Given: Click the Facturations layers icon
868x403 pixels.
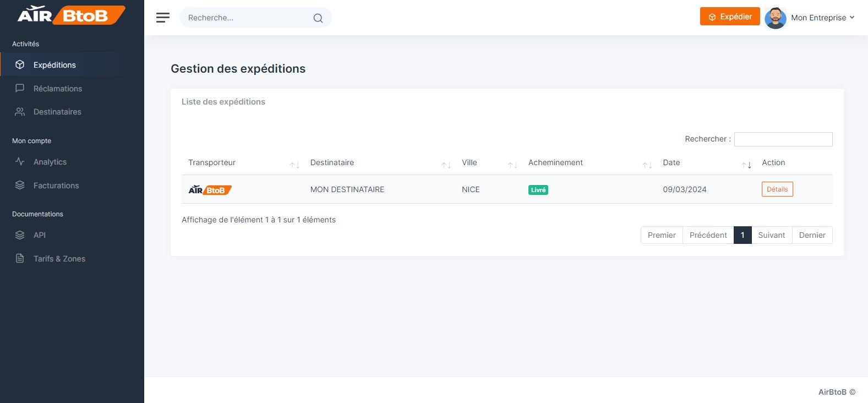Looking at the screenshot, I should pyautogui.click(x=20, y=186).
